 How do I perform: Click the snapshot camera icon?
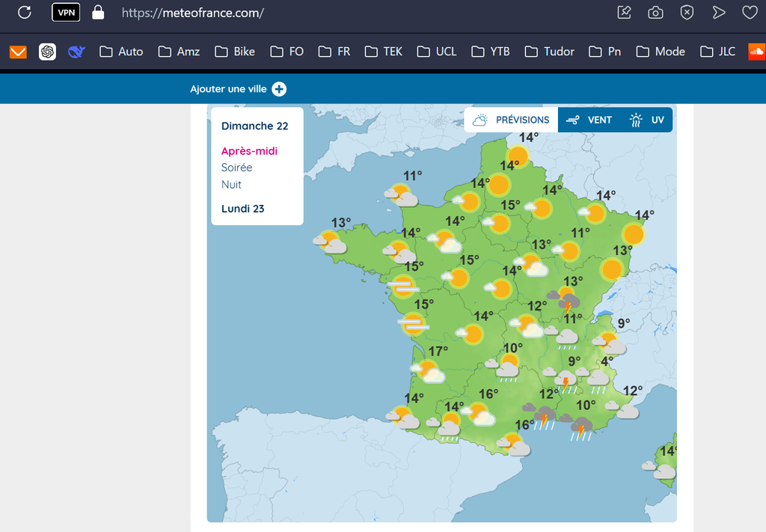[x=655, y=13]
